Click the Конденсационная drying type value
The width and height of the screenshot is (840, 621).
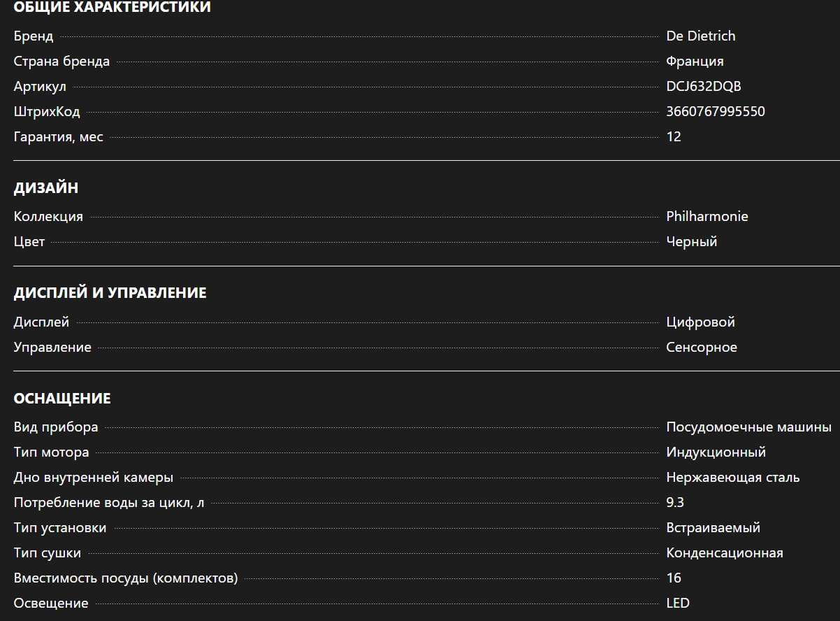point(724,553)
